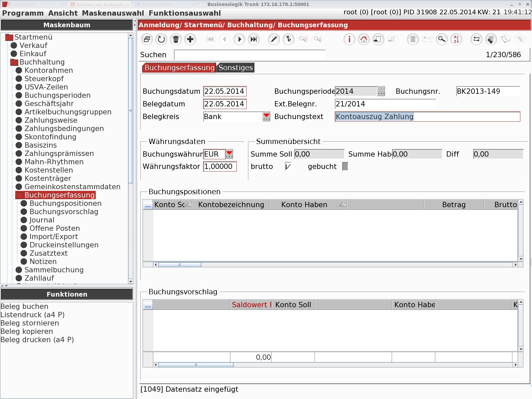The height and width of the screenshot is (399, 532).
Task: Click the Suchen input field
Action: click(249, 55)
